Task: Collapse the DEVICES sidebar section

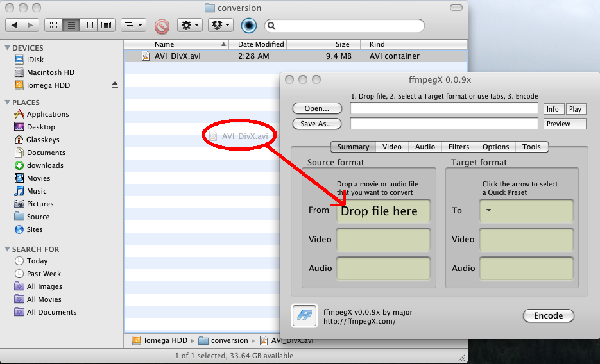Action: coord(7,48)
